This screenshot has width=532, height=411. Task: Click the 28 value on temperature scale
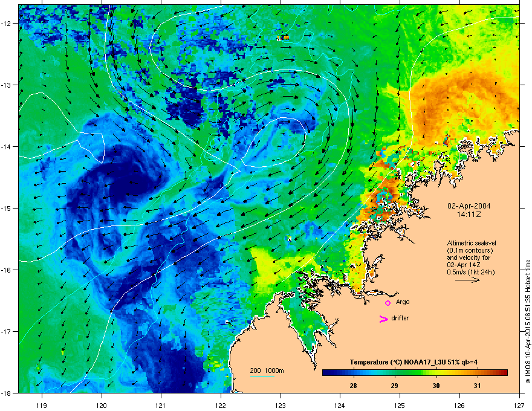(x=353, y=386)
